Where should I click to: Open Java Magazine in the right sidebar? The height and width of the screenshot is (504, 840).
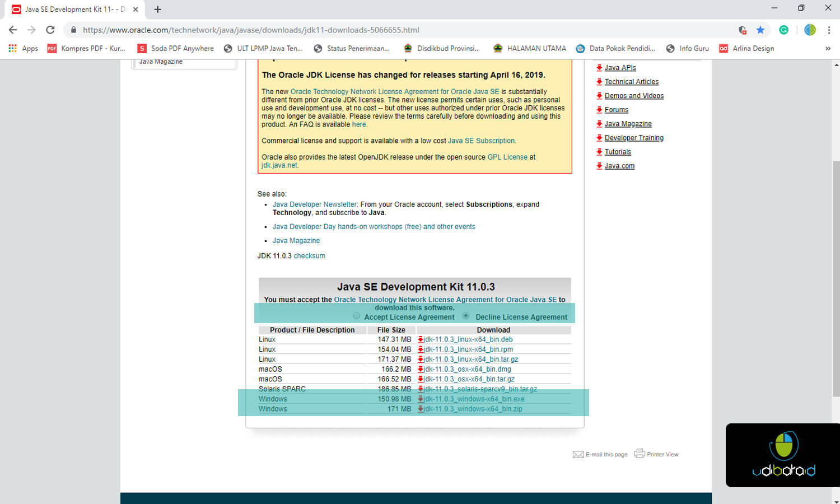pos(628,124)
